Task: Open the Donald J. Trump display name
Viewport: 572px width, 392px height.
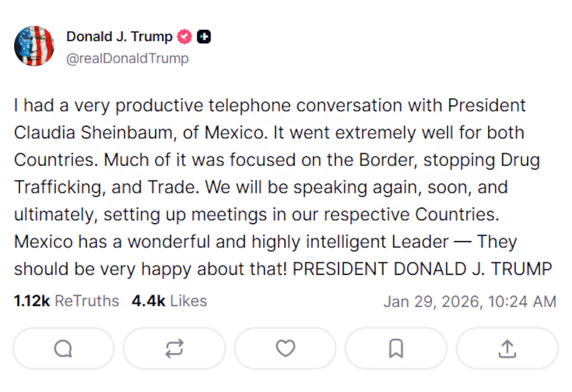Action: [119, 37]
